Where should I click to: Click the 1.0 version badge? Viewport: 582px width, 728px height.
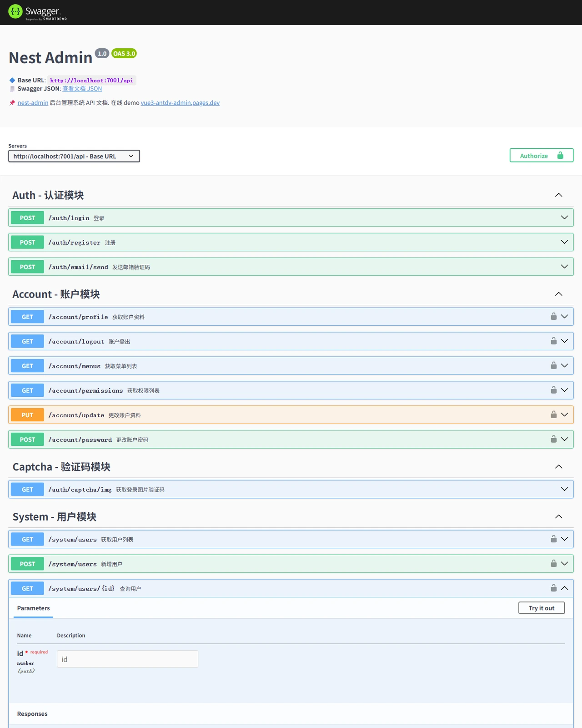pyautogui.click(x=102, y=54)
